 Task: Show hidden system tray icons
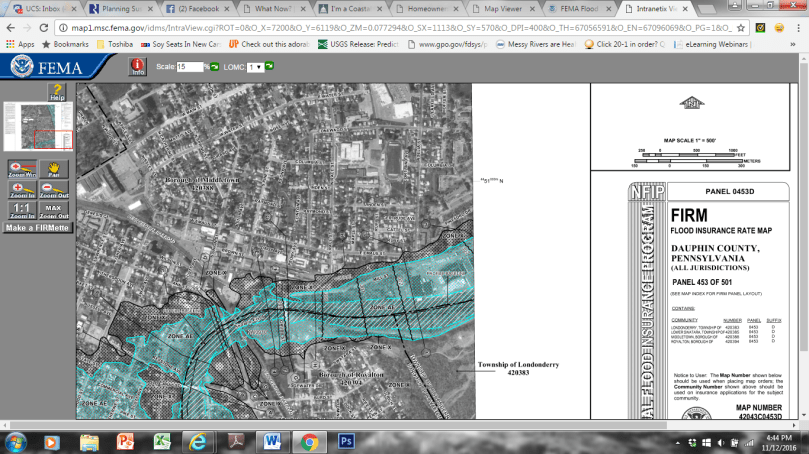pyautogui.click(x=677, y=443)
